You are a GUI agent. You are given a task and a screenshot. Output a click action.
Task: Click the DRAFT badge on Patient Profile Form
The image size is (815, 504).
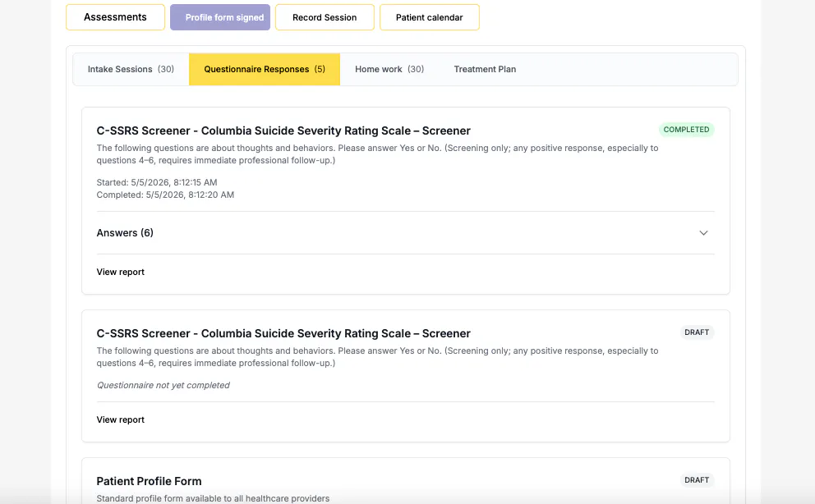pos(697,480)
